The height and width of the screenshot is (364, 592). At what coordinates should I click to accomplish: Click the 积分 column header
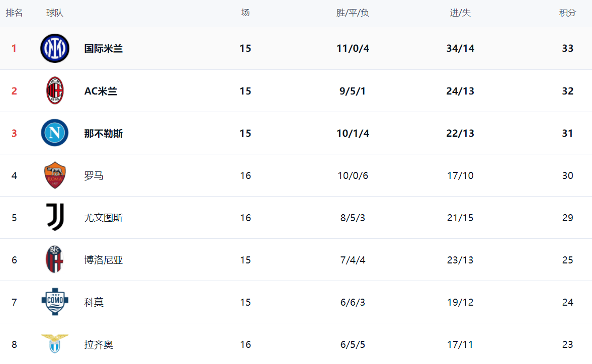coord(567,13)
